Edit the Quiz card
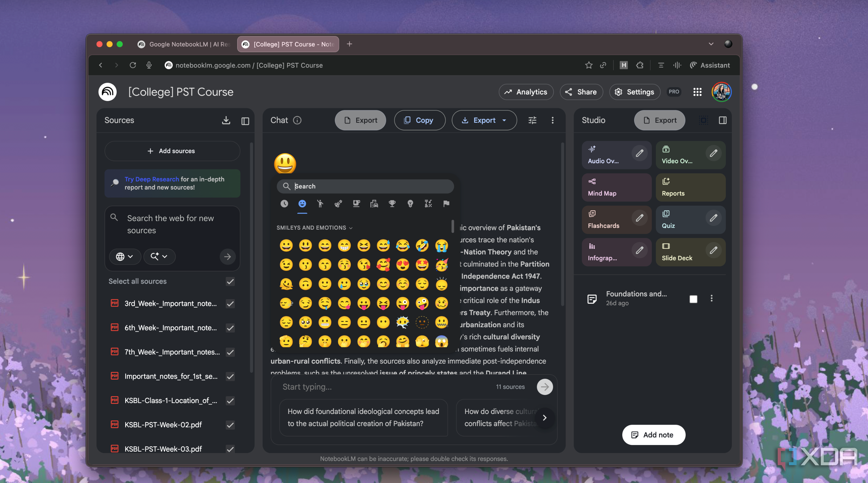The image size is (868, 483). pyautogui.click(x=713, y=218)
